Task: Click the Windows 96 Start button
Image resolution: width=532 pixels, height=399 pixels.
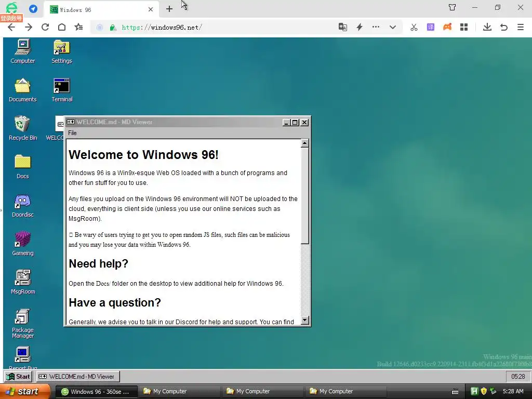Action: tap(19, 376)
